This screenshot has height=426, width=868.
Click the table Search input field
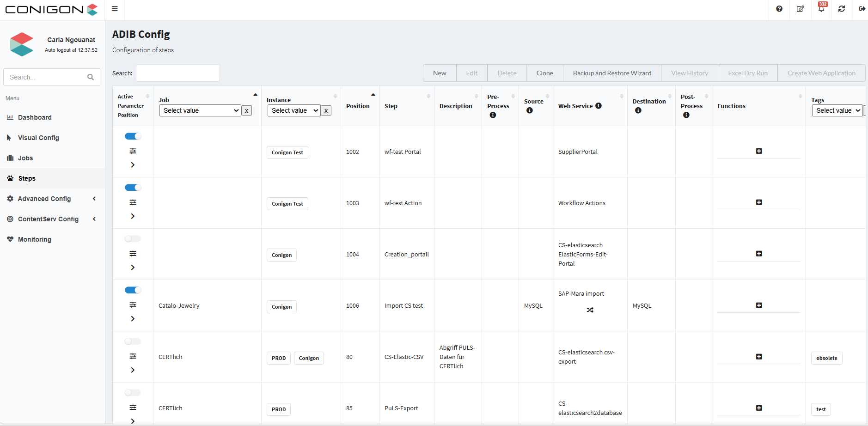point(178,73)
